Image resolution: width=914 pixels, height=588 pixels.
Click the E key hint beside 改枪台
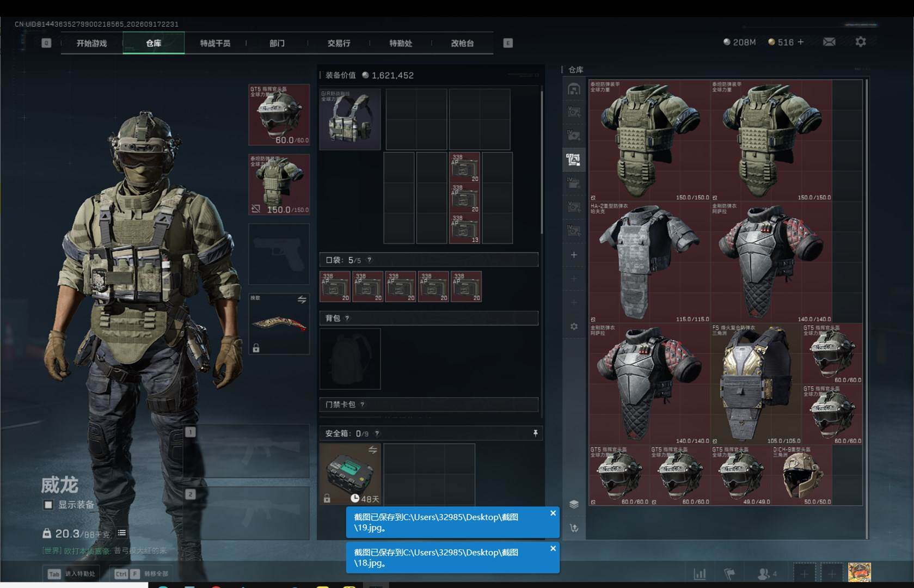508,43
